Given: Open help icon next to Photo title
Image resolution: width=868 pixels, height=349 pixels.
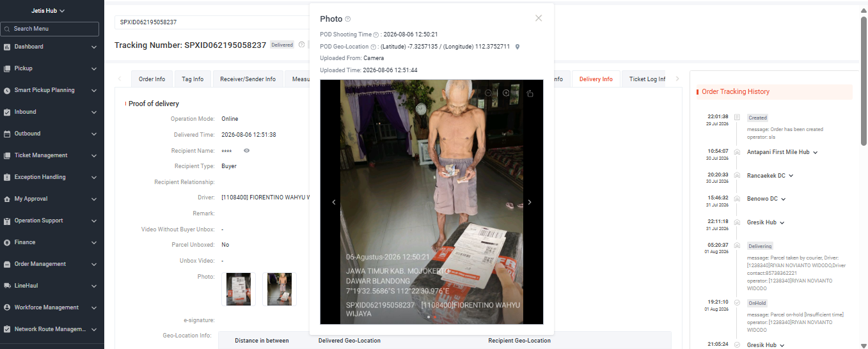Looking at the screenshot, I should pos(348,19).
